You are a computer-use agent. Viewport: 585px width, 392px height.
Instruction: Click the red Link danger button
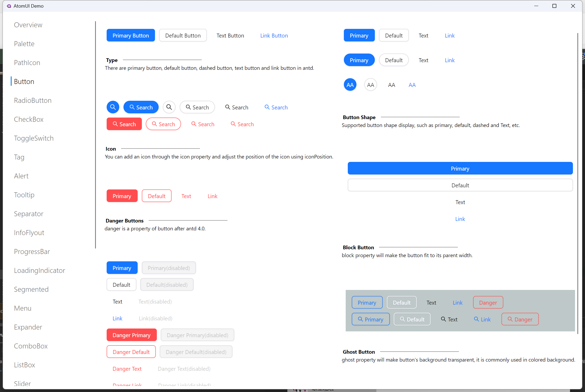pos(213,196)
